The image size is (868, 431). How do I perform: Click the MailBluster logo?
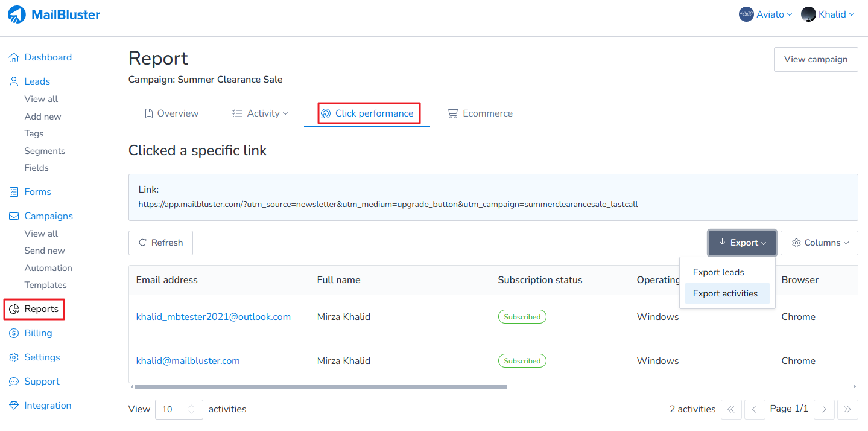(53, 14)
